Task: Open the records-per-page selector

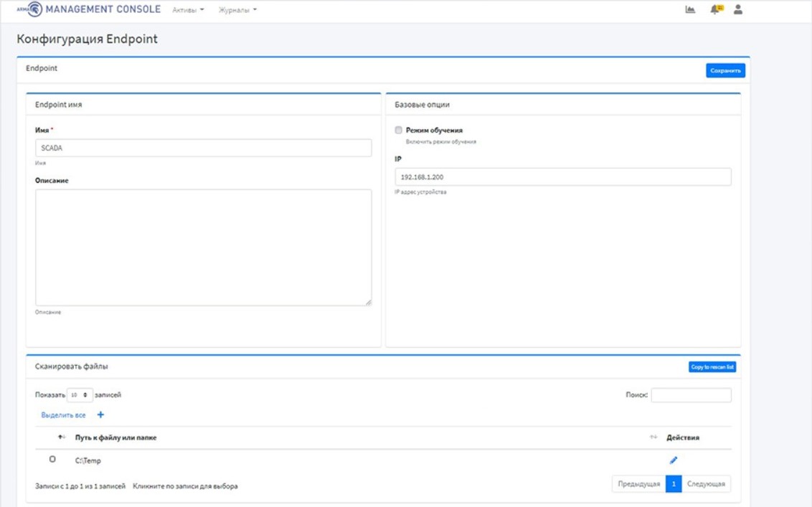Action: [x=80, y=395]
